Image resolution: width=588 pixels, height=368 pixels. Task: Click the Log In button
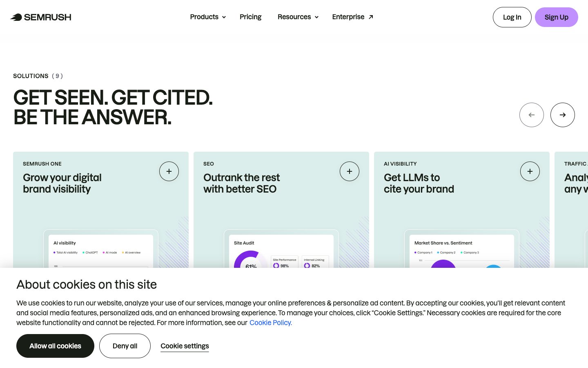[x=512, y=17]
